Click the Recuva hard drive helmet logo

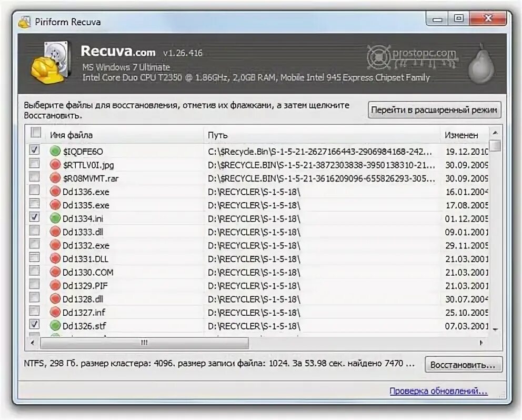[x=52, y=62]
